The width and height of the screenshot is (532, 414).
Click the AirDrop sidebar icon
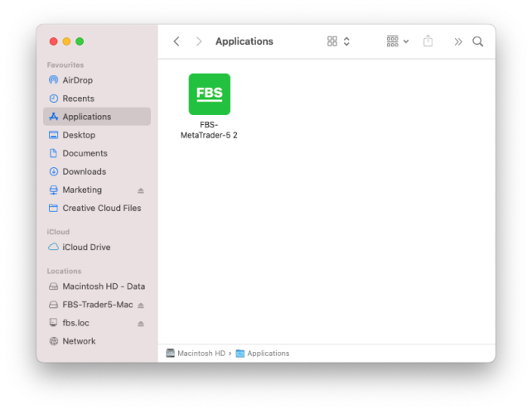coord(53,80)
